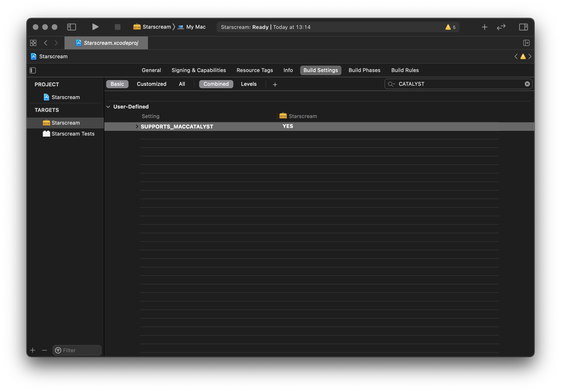Viewport: 561px width, 392px height.
Task: Add a new editor pane on the right
Action: pos(526,43)
